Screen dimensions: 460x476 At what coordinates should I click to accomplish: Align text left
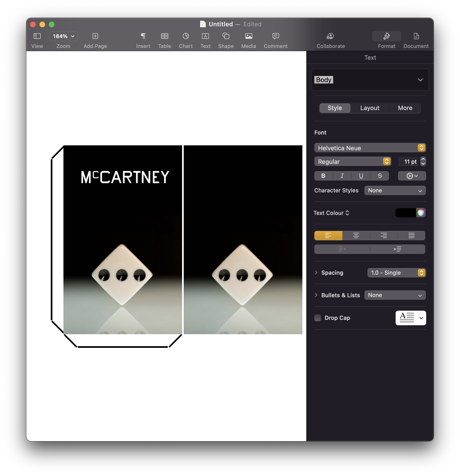click(x=328, y=236)
